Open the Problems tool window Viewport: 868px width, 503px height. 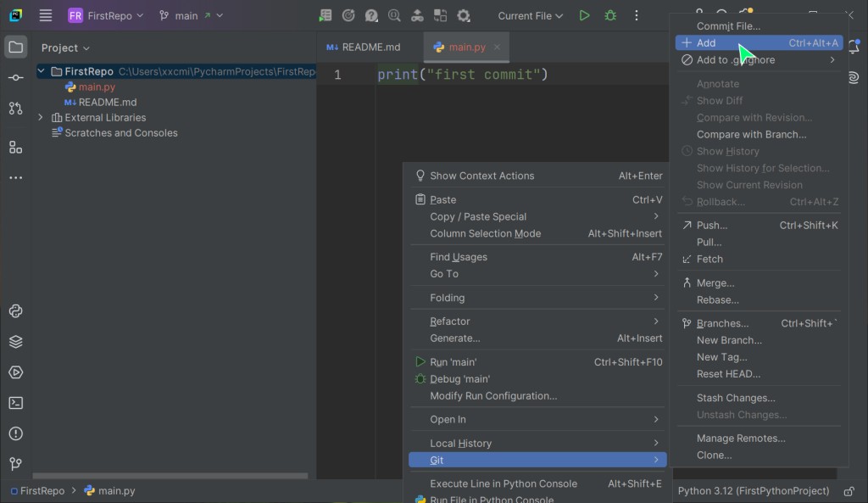click(15, 433)
